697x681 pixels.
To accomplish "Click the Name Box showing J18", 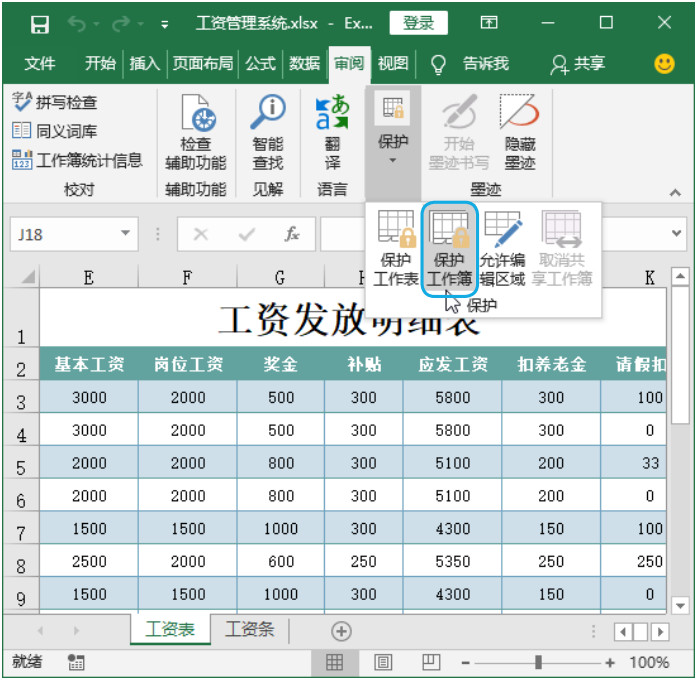I will 66,234.
